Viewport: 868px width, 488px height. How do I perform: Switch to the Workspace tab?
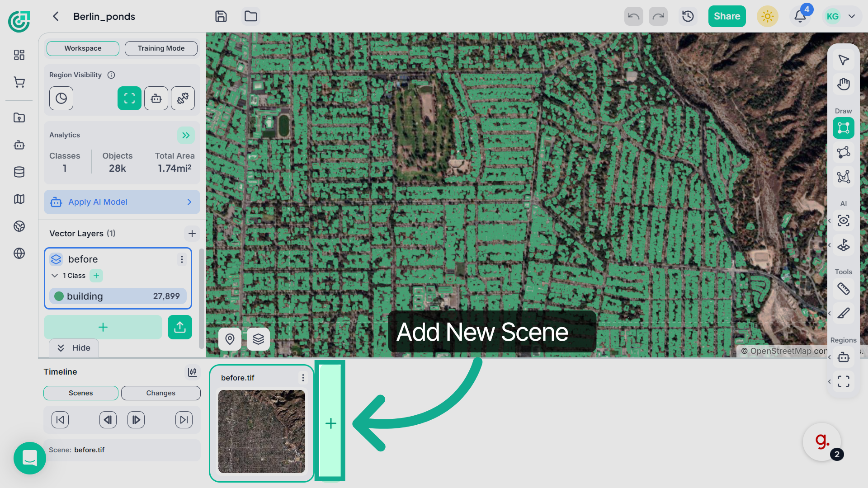(x=83, y=48)
